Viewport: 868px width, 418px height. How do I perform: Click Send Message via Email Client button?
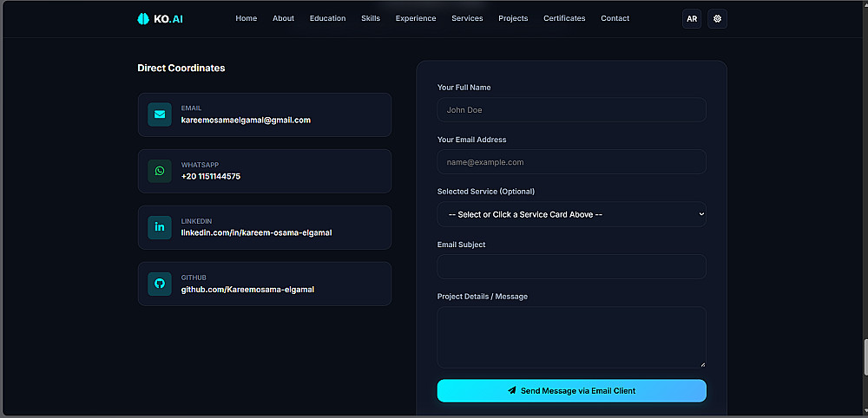(x=572, y=391)
